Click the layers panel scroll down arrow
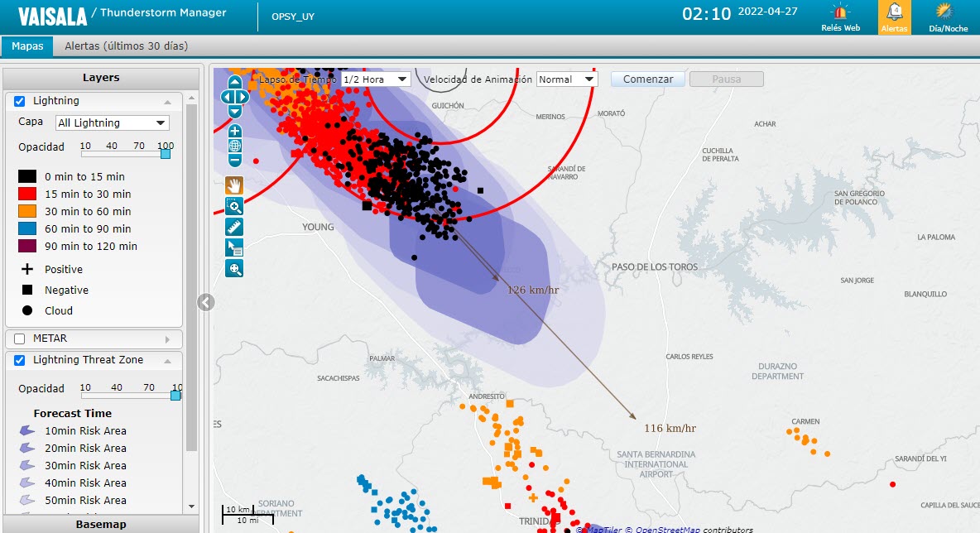 (191, 507)
